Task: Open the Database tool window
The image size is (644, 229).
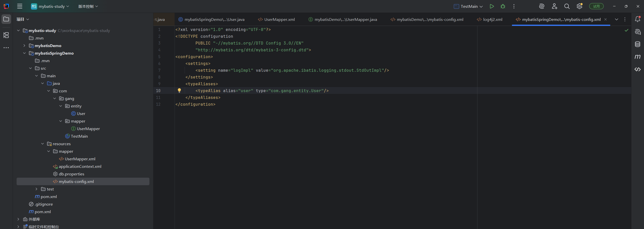Action: pyautogui.click(x=637, y=44)
